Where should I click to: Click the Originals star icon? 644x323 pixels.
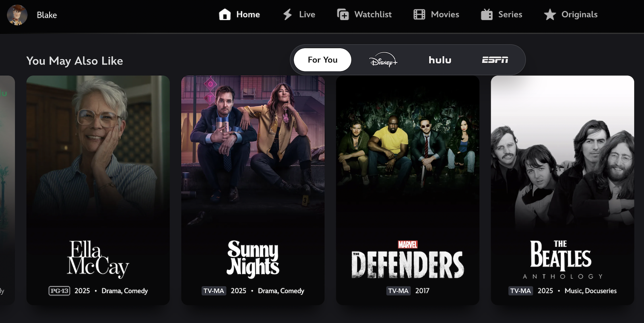(550, 14)
